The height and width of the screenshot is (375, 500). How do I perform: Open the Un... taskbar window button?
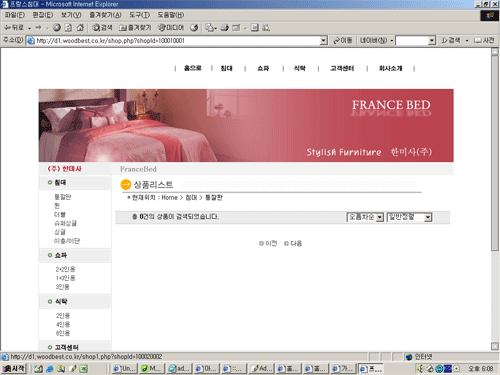point(124,368)
